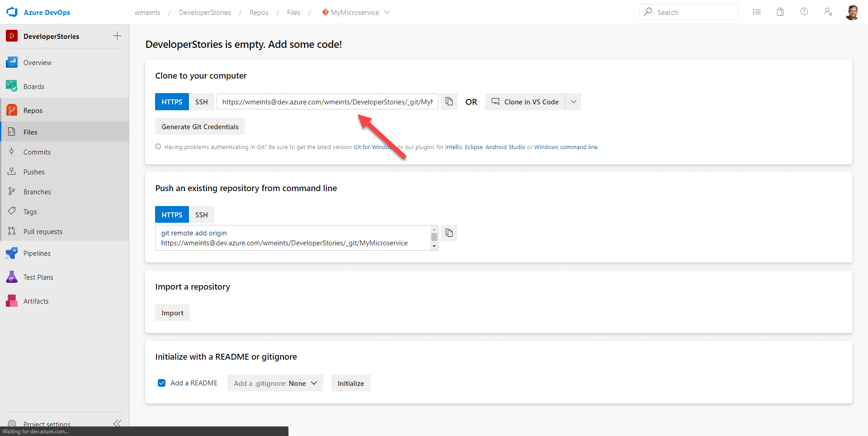Click the plus icon beside DeveloperStories
Screen dimensions: 868x436
click(117, 36)
